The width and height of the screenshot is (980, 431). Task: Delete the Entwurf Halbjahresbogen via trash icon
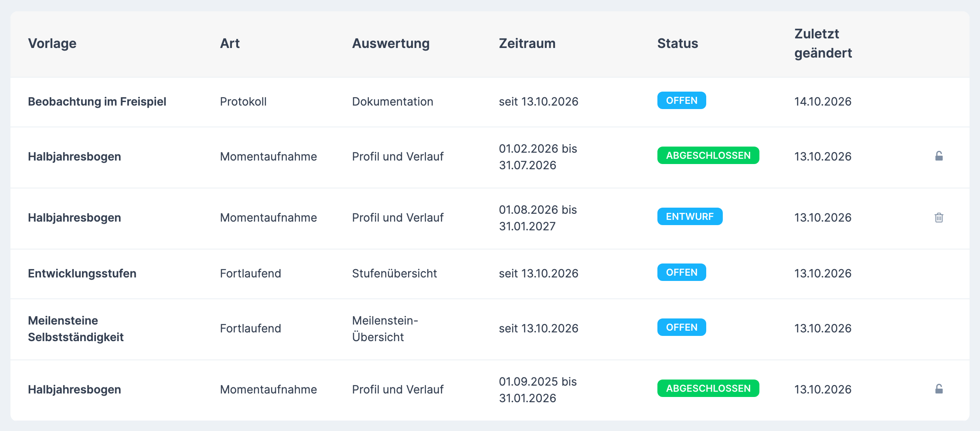click(x=939, y=217)
